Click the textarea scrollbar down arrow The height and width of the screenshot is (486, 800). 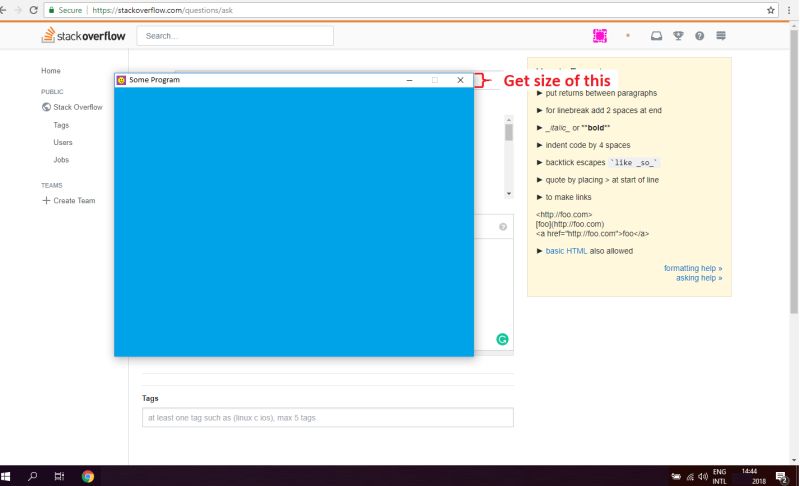coord(509,194)
